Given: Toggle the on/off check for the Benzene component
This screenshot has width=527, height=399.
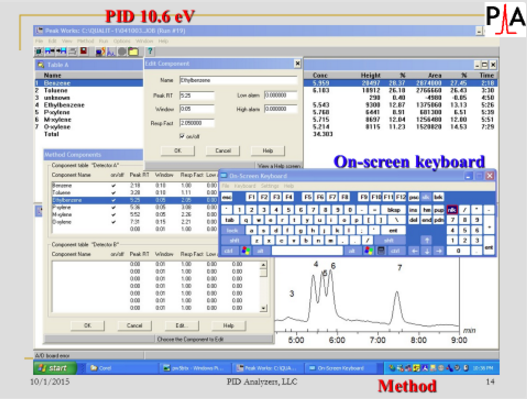Looking at the screenshot, I should tap(114, 186).
